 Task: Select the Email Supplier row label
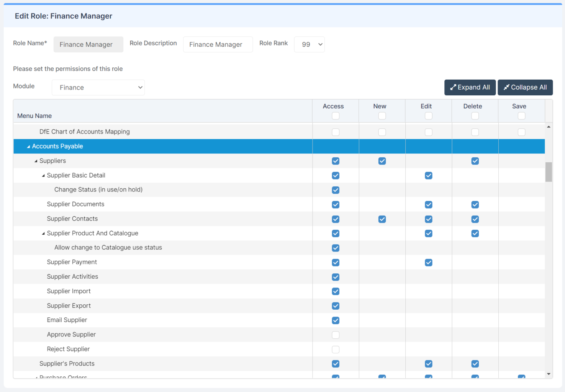point(67,320)
